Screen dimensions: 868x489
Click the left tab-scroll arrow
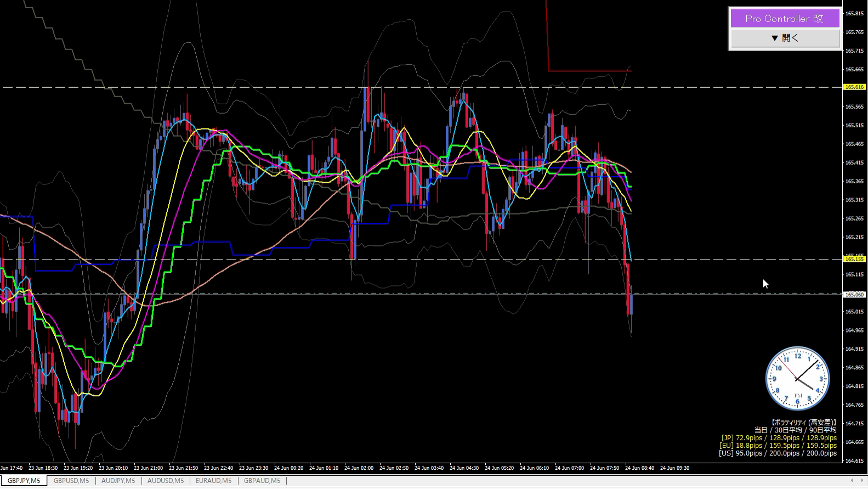pos(853,481)
